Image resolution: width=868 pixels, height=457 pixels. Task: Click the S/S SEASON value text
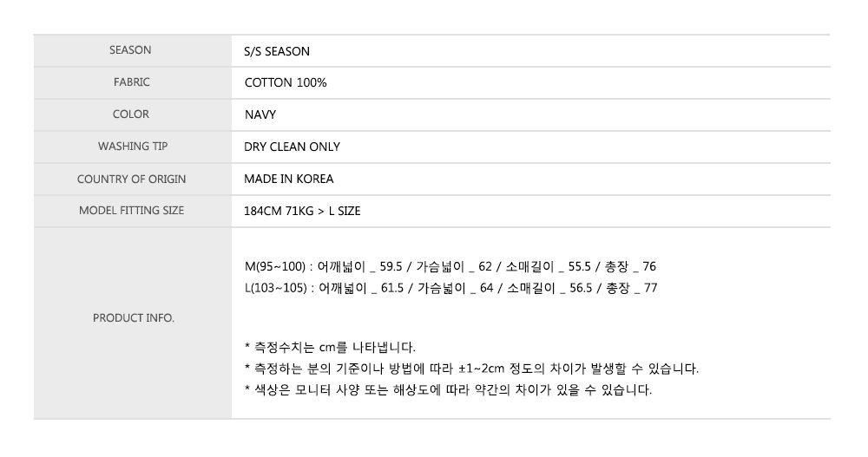click(277, 51)
